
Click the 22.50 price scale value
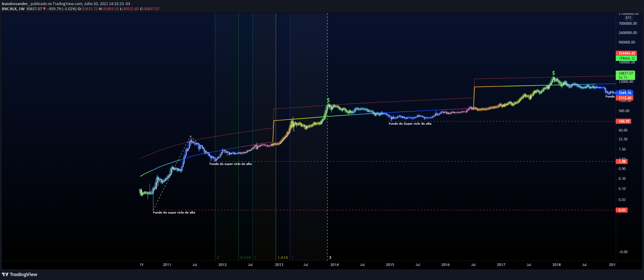click(x=623, y=139)
